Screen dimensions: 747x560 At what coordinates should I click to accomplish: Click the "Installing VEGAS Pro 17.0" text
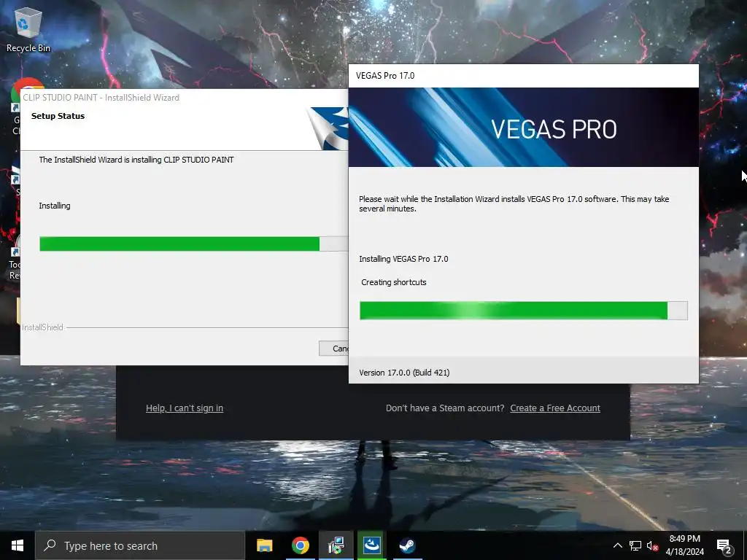pyautogui.click(x=403, y=259)
